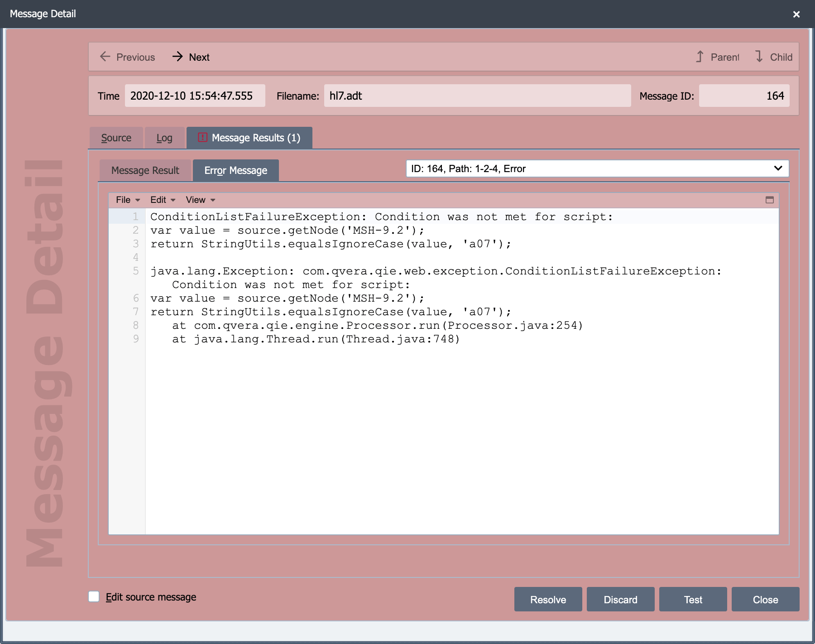Screen dimensions: 815x644
Task: Click the Previous left arrow icon
Action: [x=105, y=57]
